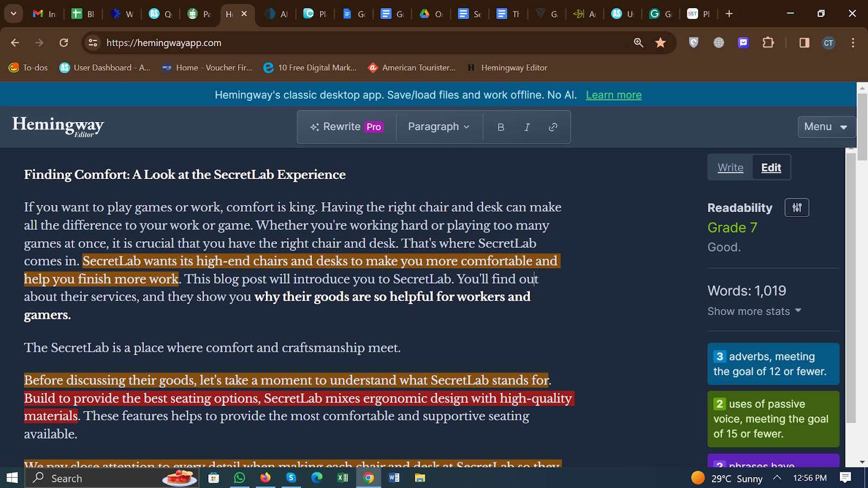Image resolution: width=868 pixels, height=488 pixels.
Task: Open the Windows Start menu
Action: coord(12,478)
